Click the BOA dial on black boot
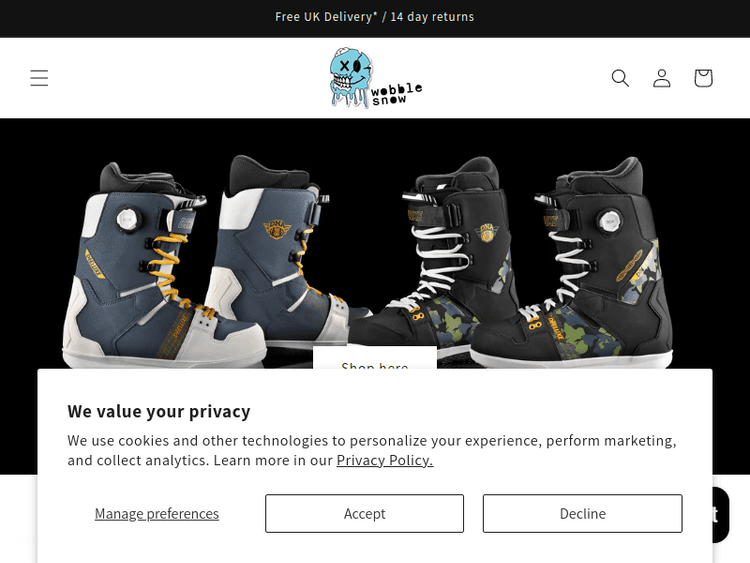 tap(610, 222)
